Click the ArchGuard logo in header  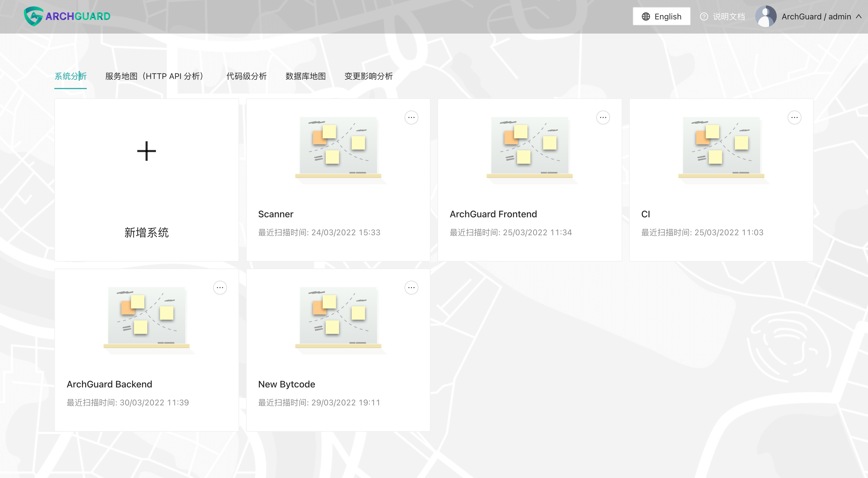point(67,16)
